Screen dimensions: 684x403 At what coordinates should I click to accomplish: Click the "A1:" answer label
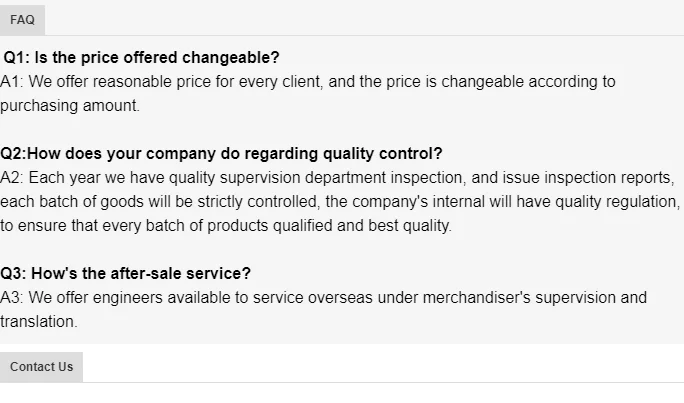click(12, 81)
